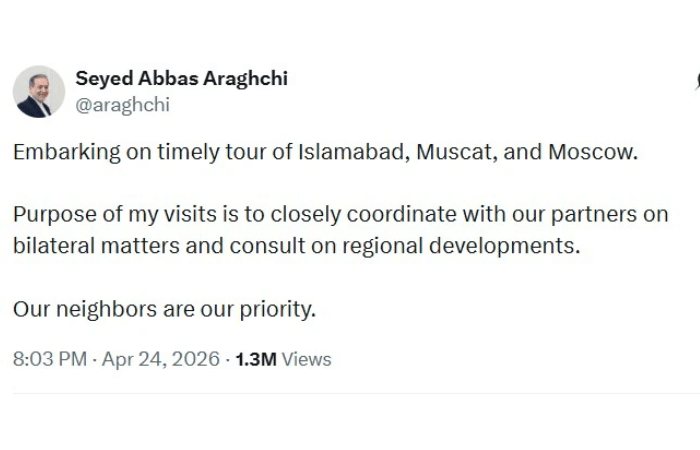The height and width of the screenshot is (450, 700).
Task: Click the divider line below the timestamp
Action: coord(350,394)
